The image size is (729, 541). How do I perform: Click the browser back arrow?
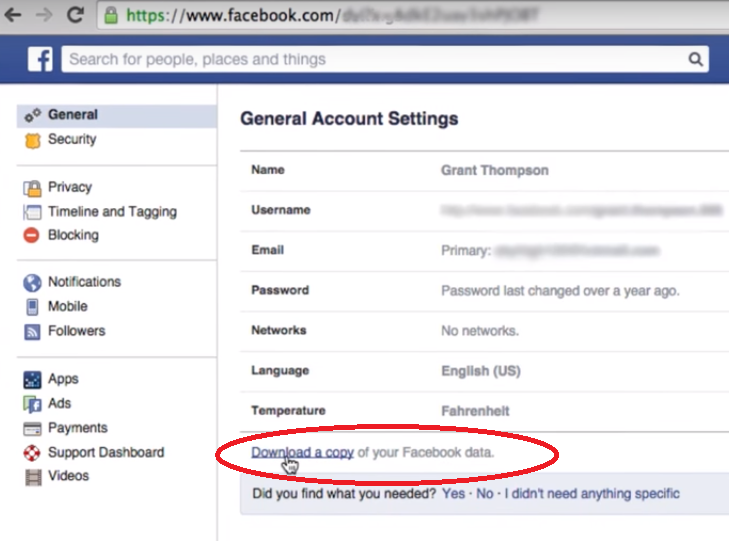tap(13, 15)
